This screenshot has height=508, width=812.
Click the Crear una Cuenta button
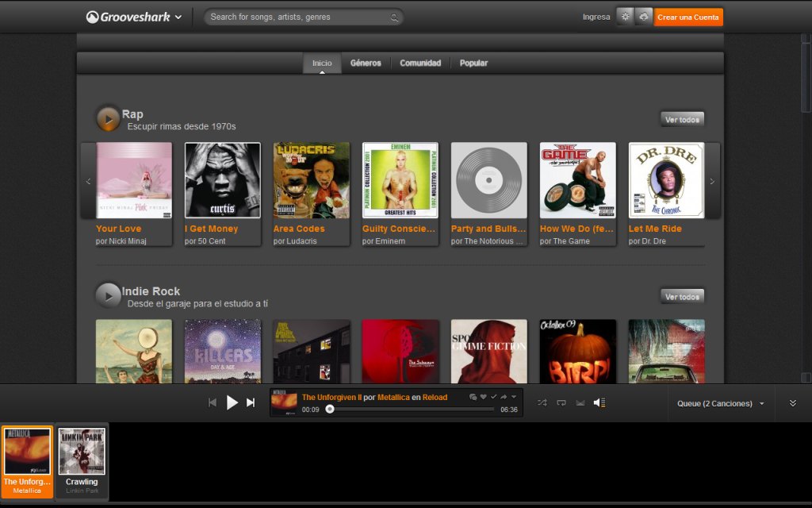688,17
